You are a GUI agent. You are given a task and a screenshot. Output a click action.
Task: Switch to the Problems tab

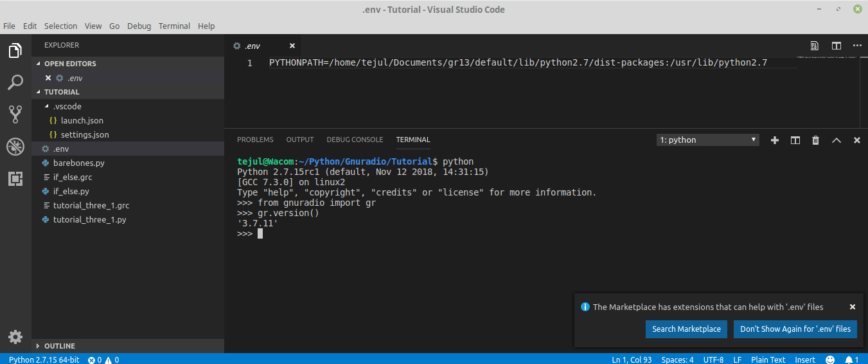[x=255, y=140]
